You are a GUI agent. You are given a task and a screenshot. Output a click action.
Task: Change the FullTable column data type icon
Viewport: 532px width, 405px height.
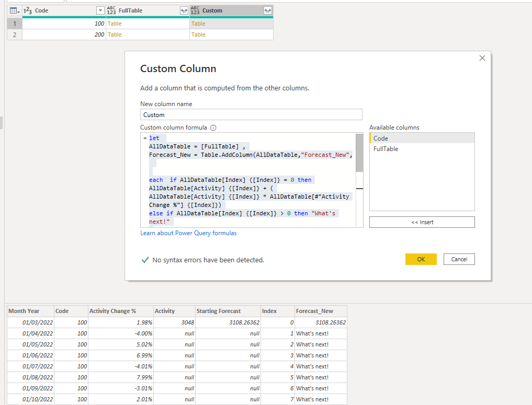[111, 10]
